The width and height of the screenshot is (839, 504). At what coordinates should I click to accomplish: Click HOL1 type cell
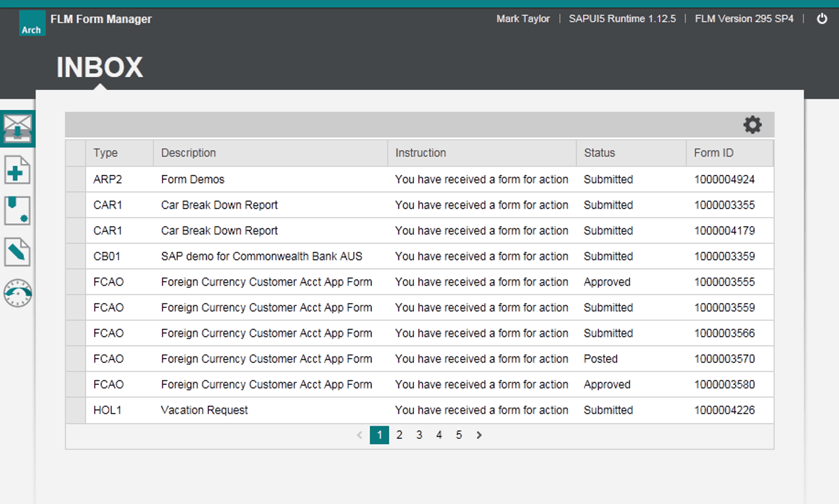coord(107,410)
